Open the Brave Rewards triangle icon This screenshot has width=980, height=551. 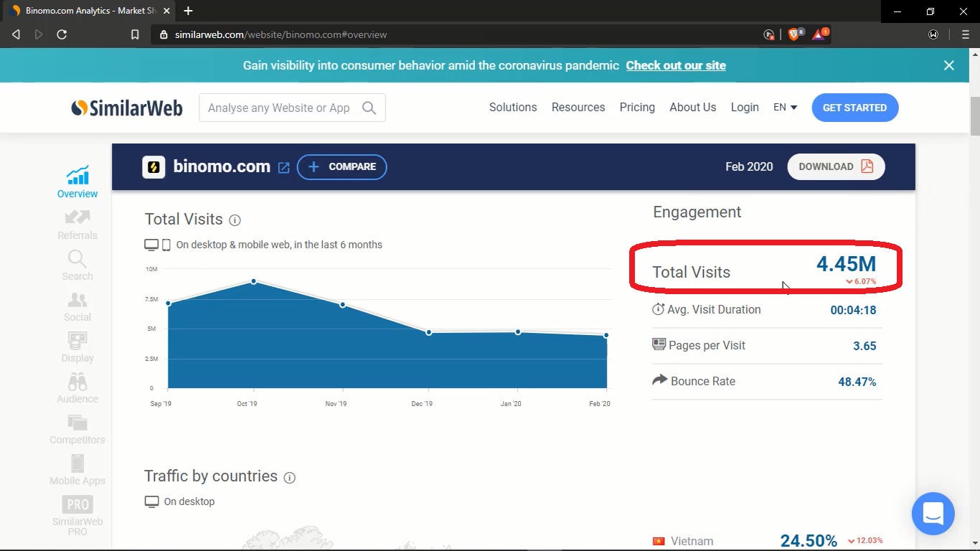819,34
